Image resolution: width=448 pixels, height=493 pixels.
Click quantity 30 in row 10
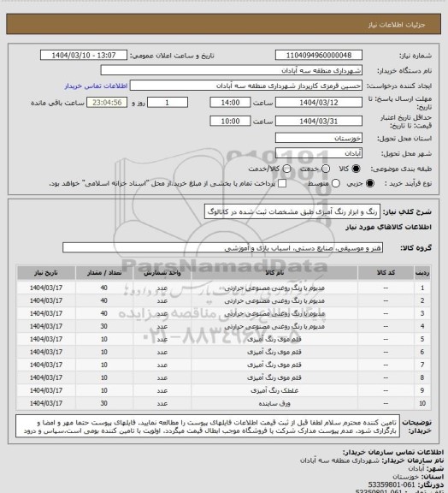104,403
